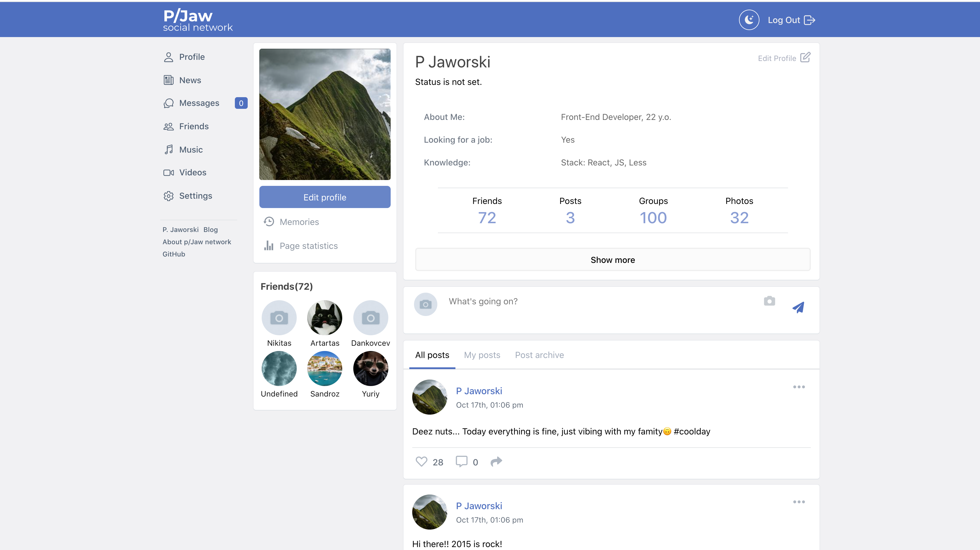The height and width of the screenshot is (550, 980).
Task: Select the All posts tab
Action: 432,355
